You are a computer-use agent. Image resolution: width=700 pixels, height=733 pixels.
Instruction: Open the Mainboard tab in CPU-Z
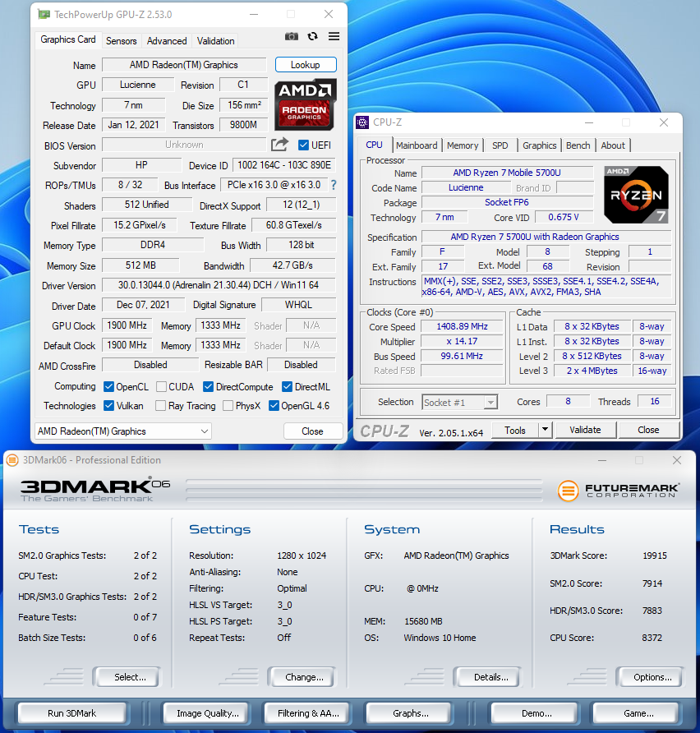[417, 145]
